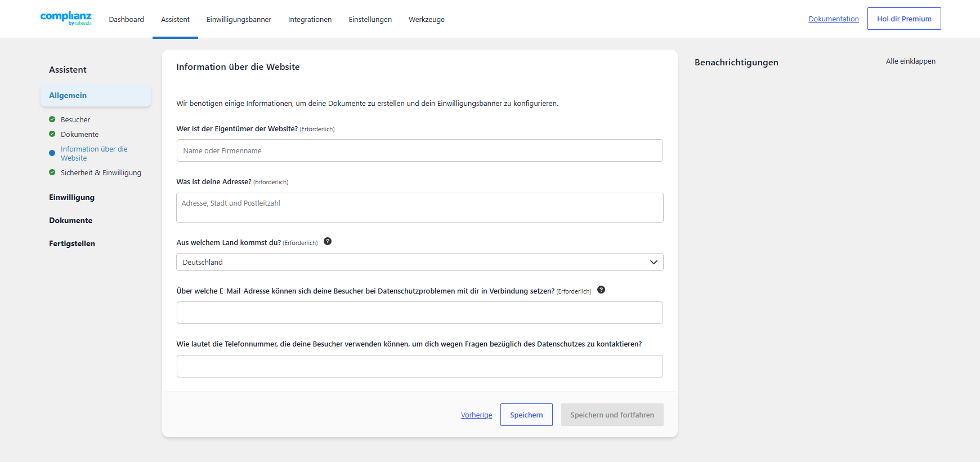Screen dimensions: 980x462
Task: Click the 'Was ist deine Adresse?' label
Action: (214, 181)
